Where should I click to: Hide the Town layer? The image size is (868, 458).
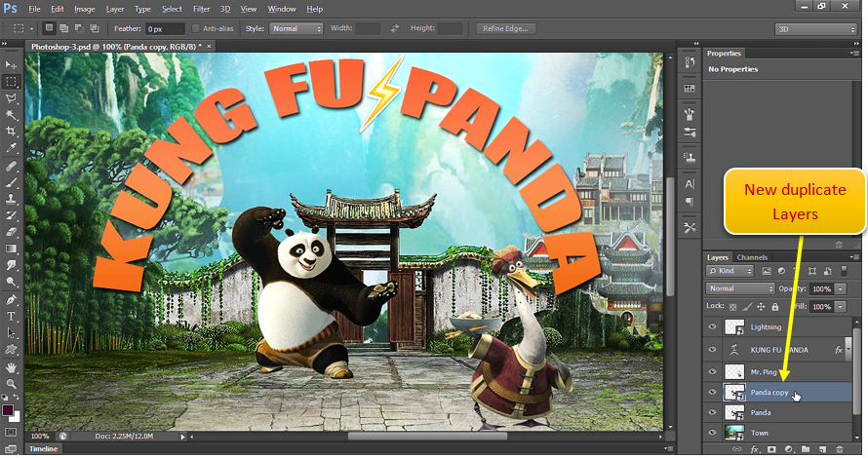(x=713, y=433)
